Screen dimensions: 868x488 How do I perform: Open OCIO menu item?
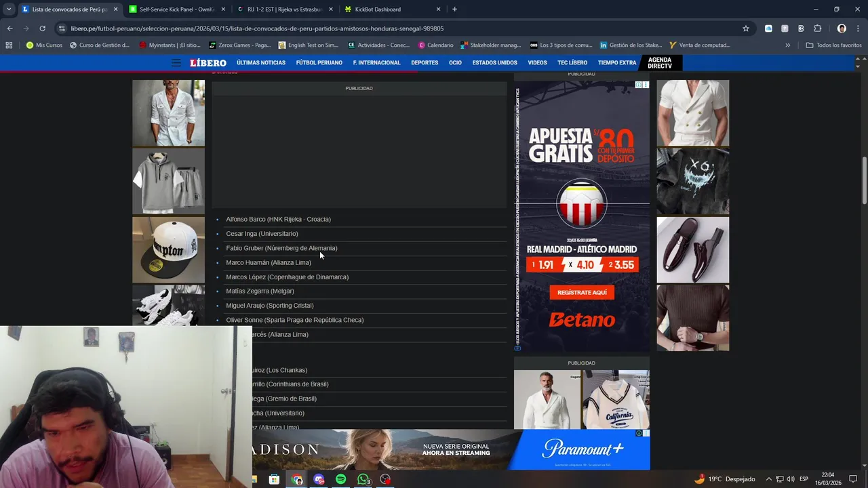455,63
